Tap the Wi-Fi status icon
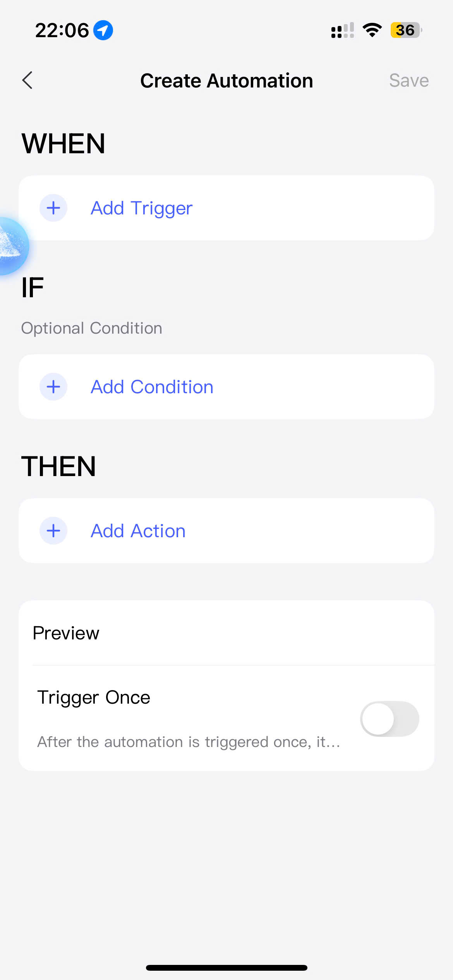Image resolution: width=453 pixels, height=980 pixels. click(x=372, y=30)
